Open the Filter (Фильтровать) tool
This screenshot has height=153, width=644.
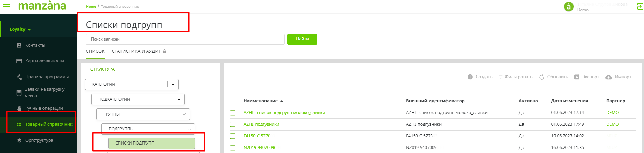point(515,77)
